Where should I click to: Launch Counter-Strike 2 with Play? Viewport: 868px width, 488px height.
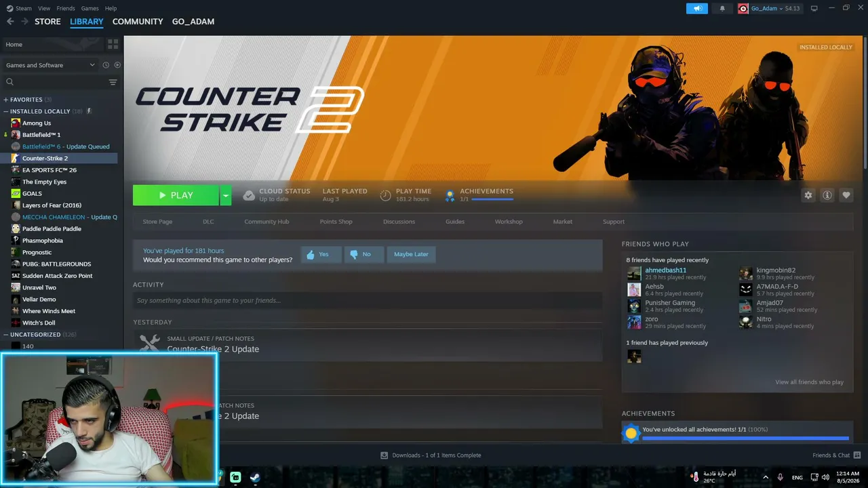(x=176, y=195)
